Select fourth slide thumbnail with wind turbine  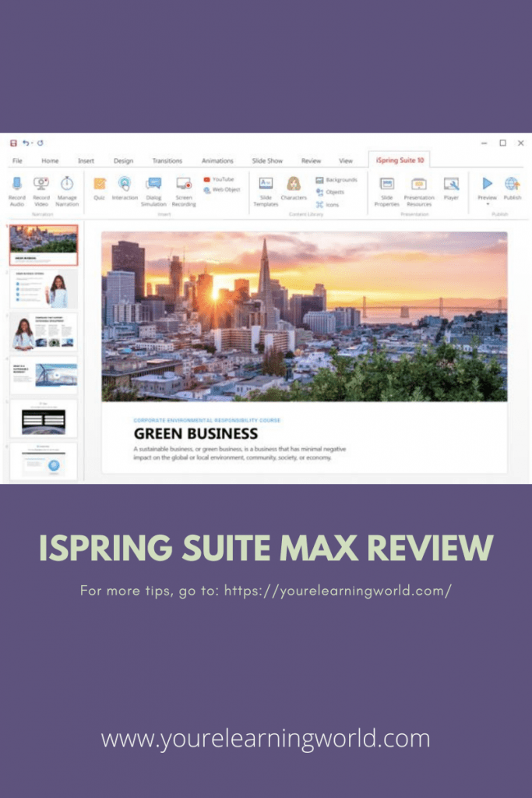(x=44, y=375)
